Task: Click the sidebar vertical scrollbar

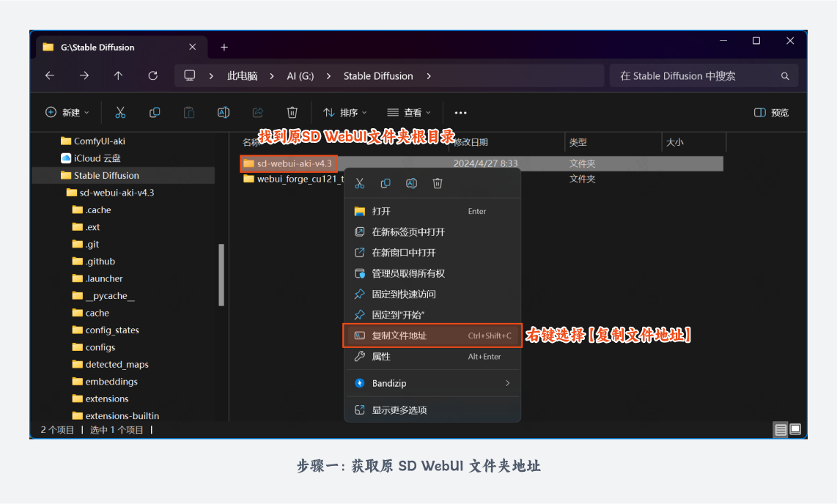Action: tap(221, 275)
